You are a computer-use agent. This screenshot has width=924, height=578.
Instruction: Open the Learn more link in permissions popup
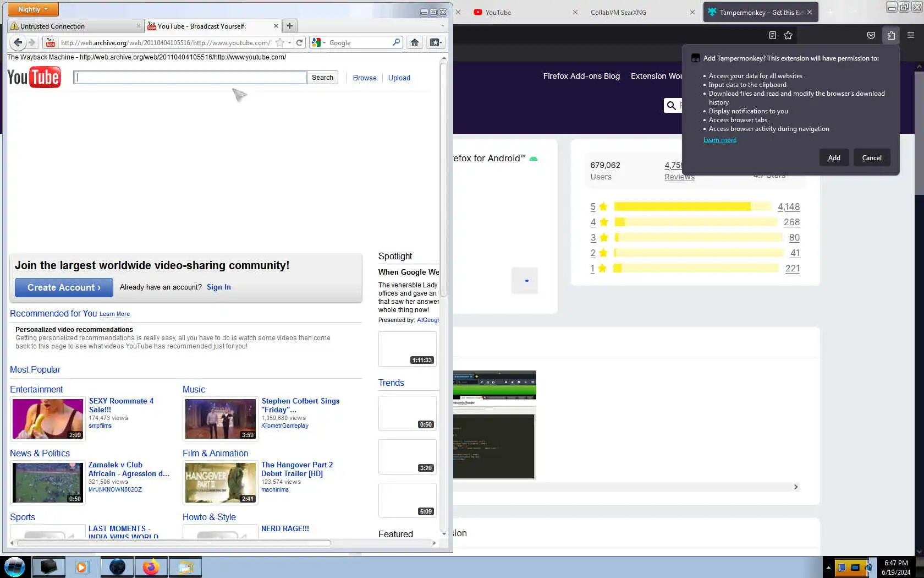pyautogui.click(x=719, y=140)
